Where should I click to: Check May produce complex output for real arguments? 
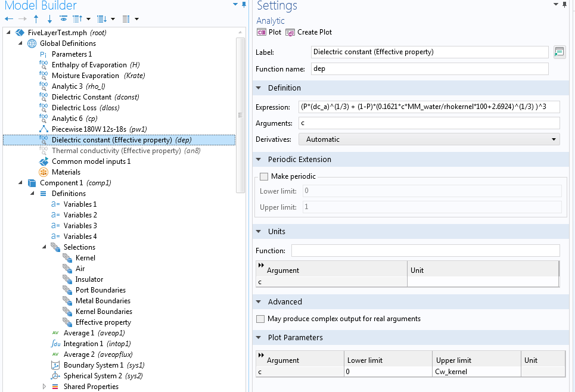[260, 319]
